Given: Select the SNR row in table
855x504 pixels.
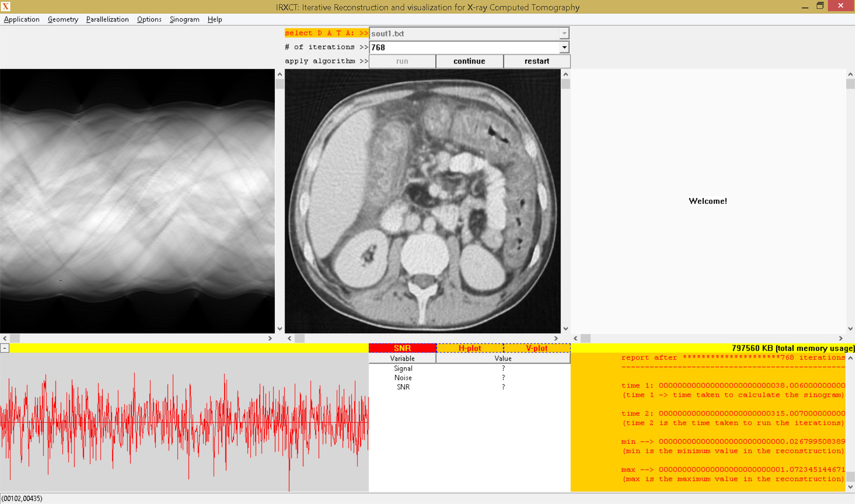Looking at the screenshot, I should click(470, 387).
